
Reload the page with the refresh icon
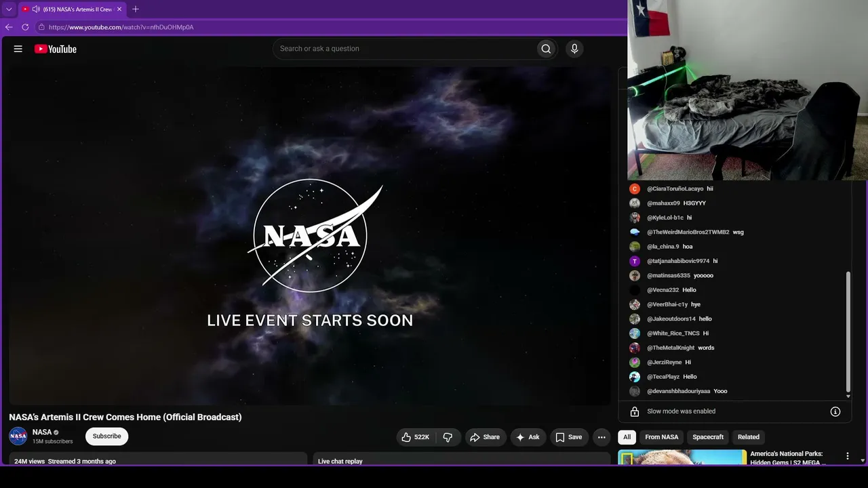[x=25, y=27]
